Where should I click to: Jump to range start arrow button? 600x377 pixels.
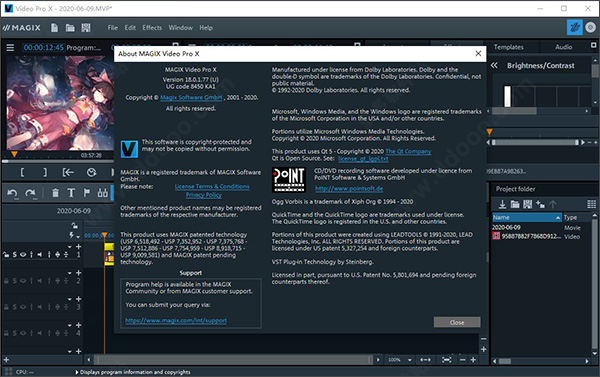pos(68,173)
